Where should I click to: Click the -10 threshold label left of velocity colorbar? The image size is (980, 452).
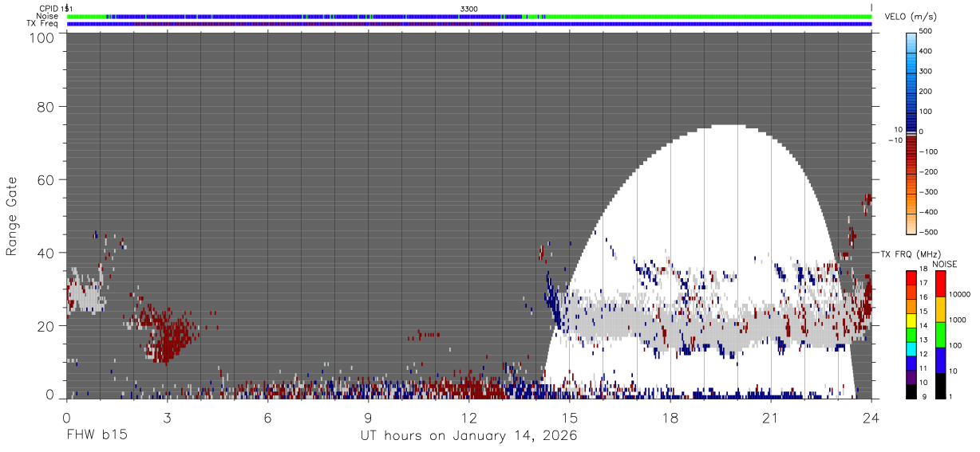click(x=896, y=140)
